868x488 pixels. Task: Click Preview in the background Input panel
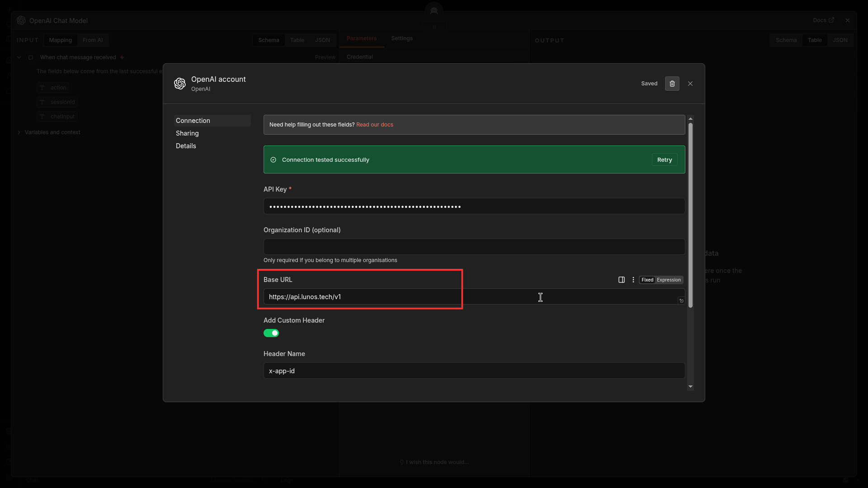point(325,57)
